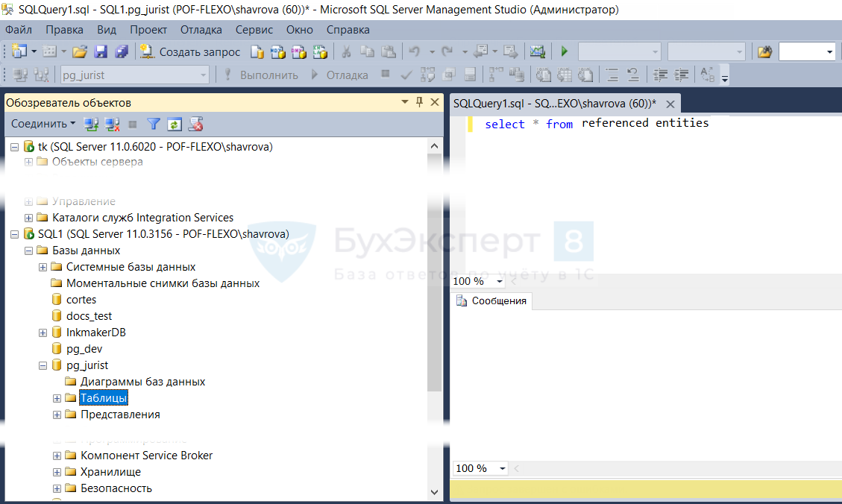The width and height of the screenshot is (842, 504).
Task: Click the Increase Indent icon
Action: pyautogui.click(x=682, y=75)
